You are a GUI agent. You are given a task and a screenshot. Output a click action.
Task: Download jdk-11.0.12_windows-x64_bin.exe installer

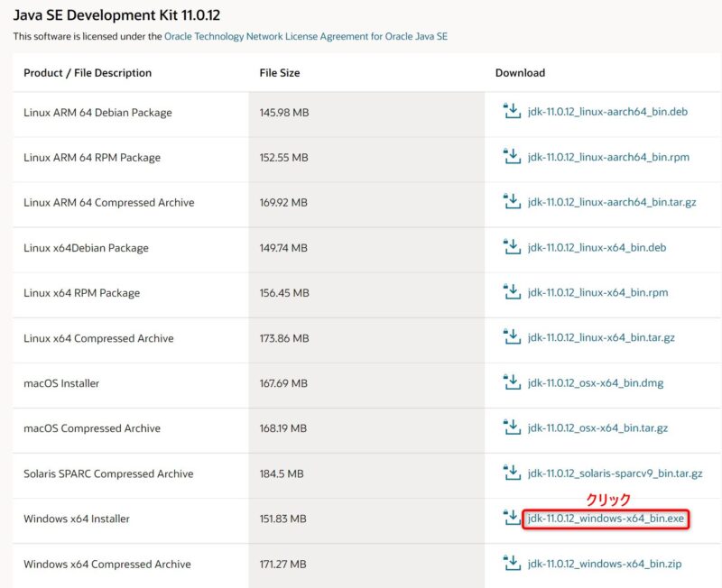pyautogui.click(x=606, y=519)
